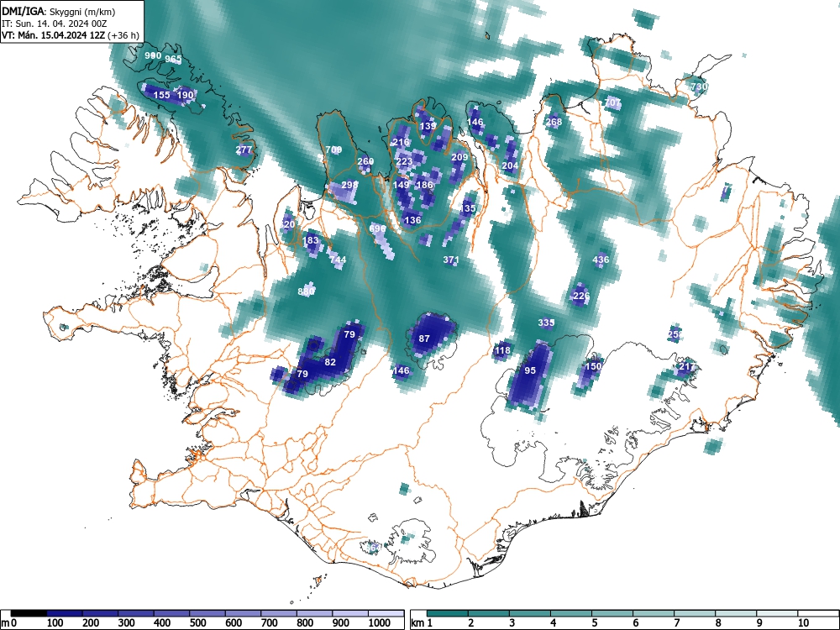Select the number "186" on the map
Screen dimensions: 840x630
coord(424,185)
